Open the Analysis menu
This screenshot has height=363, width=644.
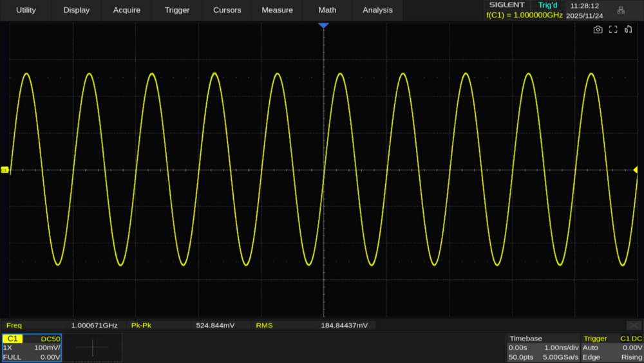[x=377, y=10]
